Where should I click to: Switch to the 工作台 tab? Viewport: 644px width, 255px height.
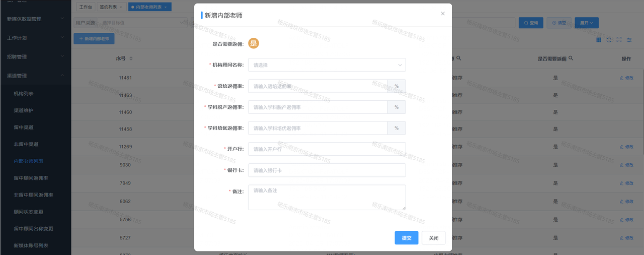pos(85,7)
